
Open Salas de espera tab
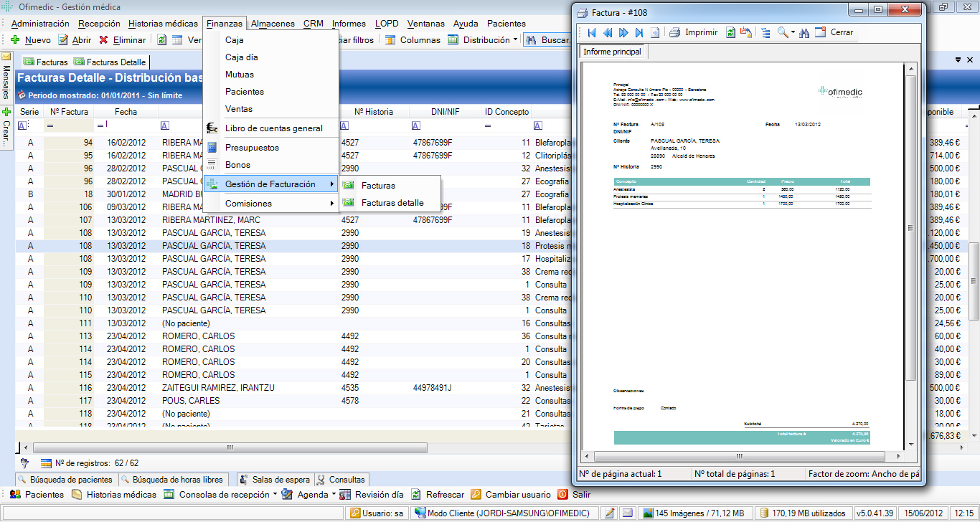275,480
